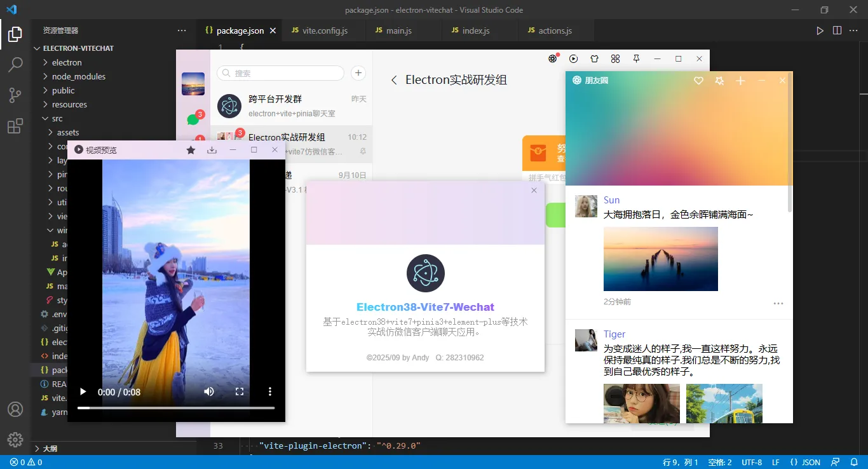Open the 跨平台开发群 conversation
868x469 pixels.
(x=292, y=106)
